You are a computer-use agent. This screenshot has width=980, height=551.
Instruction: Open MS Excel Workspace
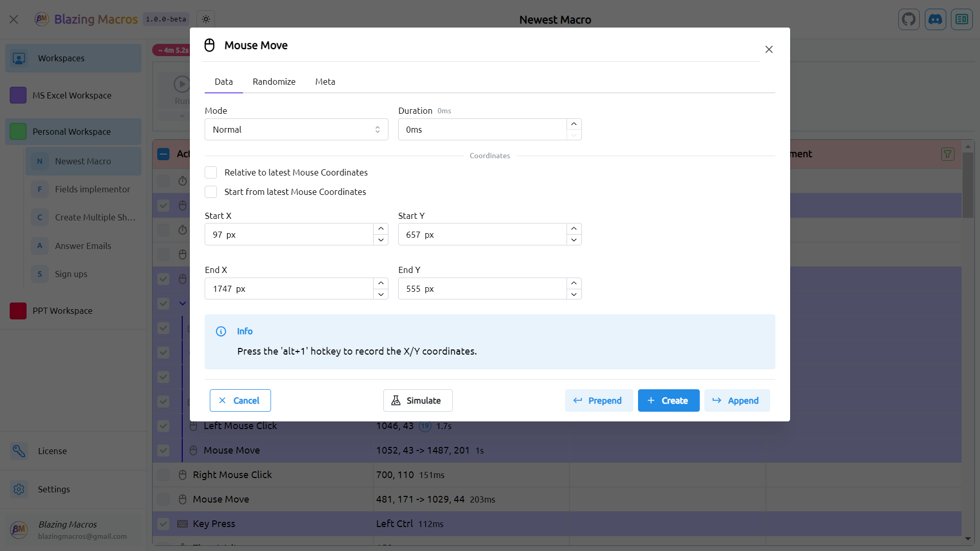(73, 95)
